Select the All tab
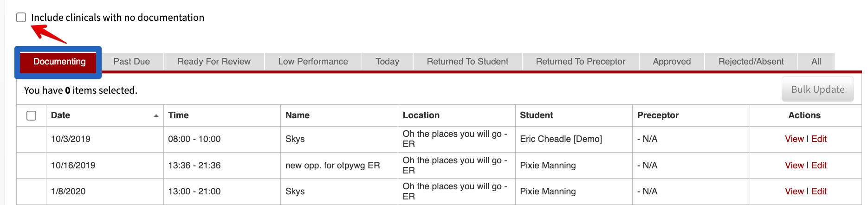868x205 pixels. click(816, 62)
